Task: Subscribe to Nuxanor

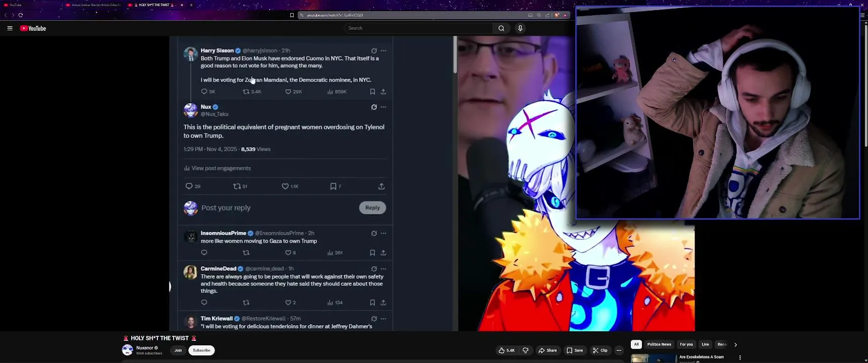Action: click(x=201, y=350)
